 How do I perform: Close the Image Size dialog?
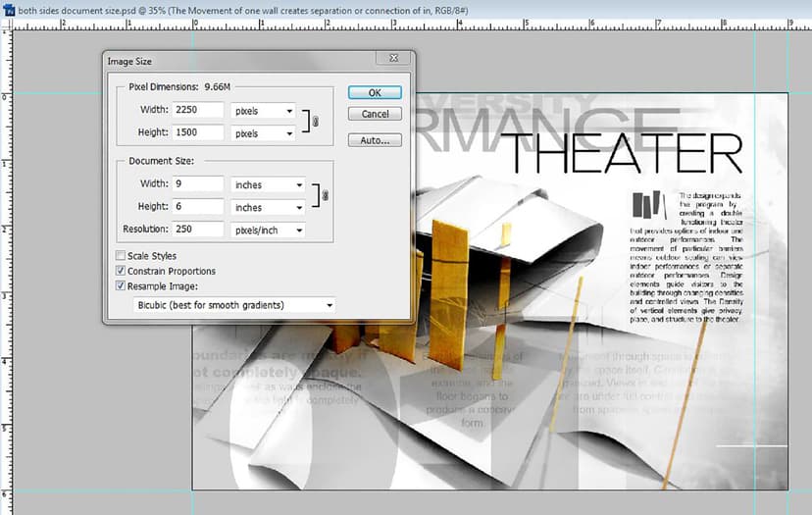pyautogui.click(x=393, y=59)
